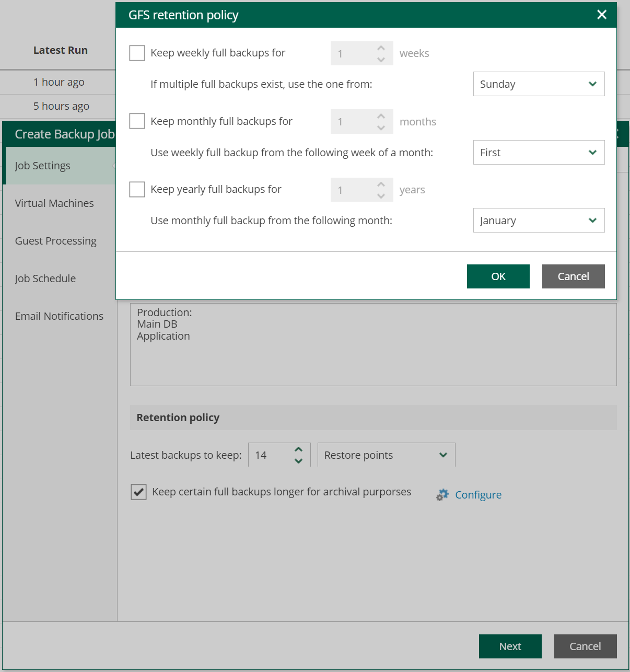
Task: Uncheck Keep certain full backups longer checkbox
Action: pos(138,492)
